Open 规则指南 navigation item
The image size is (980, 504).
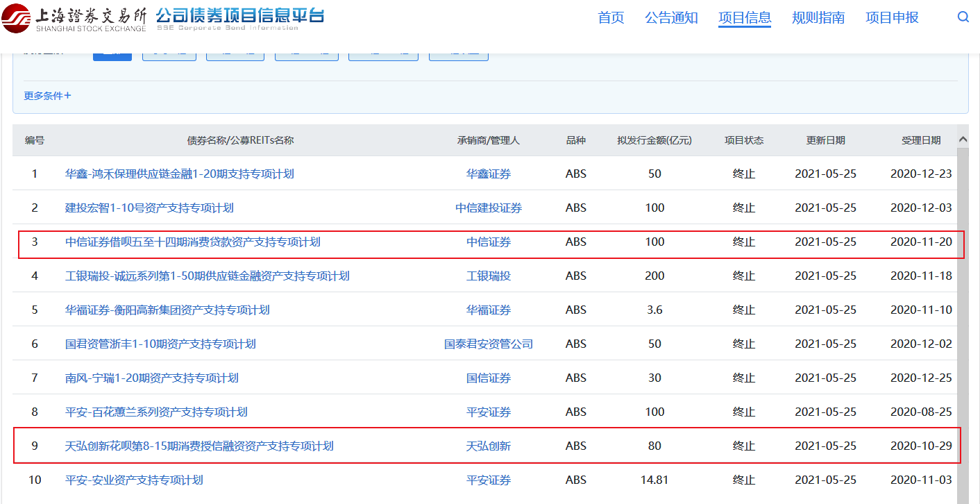pos(818,18)
